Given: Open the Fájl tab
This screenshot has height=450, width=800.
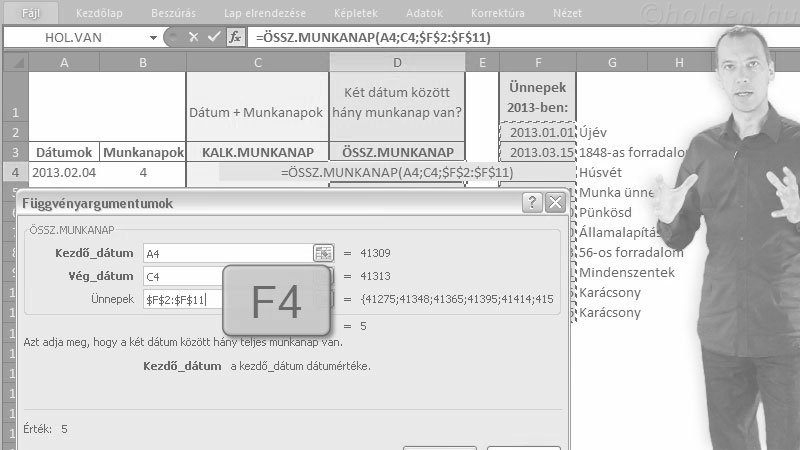Looking at the screenshot, I should 30,13.
